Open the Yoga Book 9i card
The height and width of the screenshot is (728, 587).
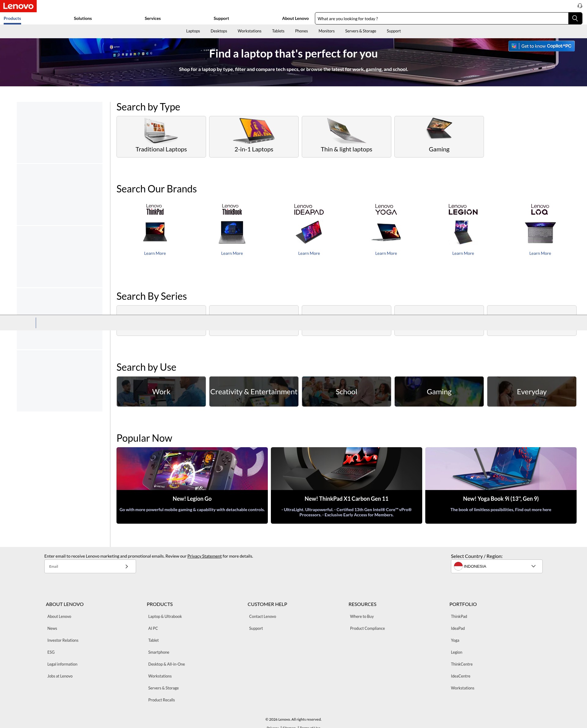(x=501, y=485)
